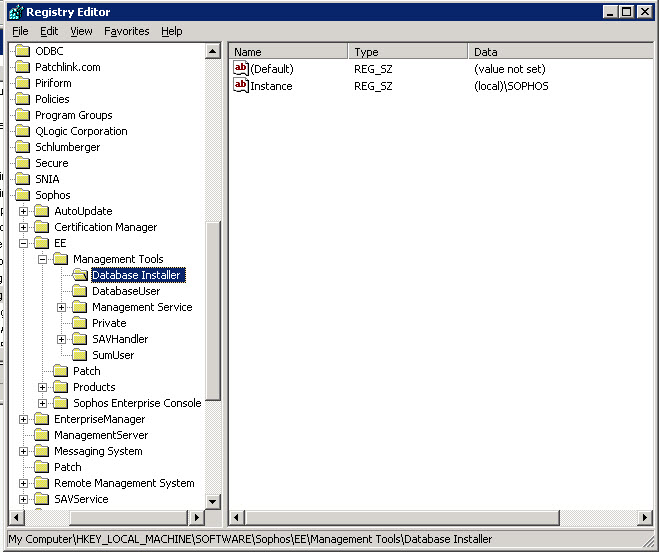The height and width of the screenshot is (552, 659).
Task: Select the '(value not set)' data cell
Action: [x=509, y=69]
